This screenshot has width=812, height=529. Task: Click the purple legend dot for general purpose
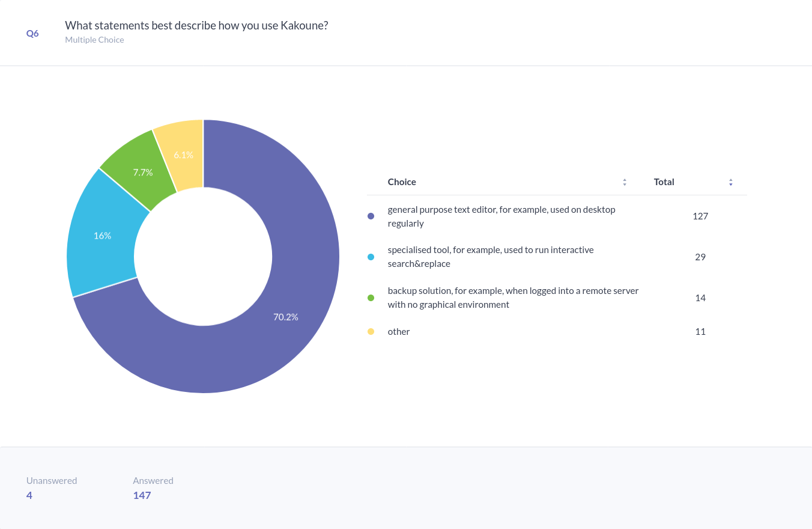[371, 216]
